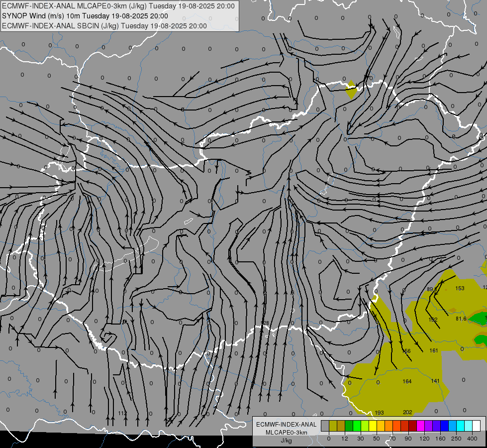Viewport: 487px width, 448px height.
Task: Click the dark green legend swatch
Action: pos(349,426)
